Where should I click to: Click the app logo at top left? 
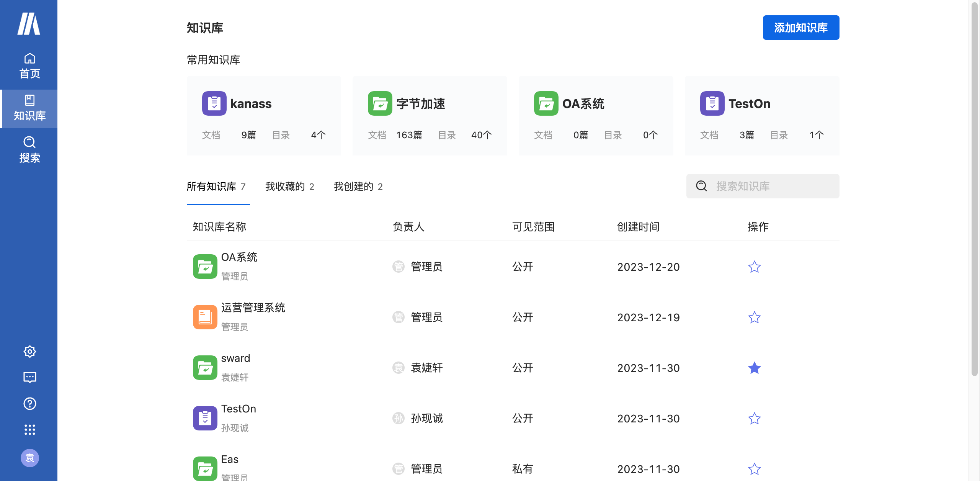(29, 24)
